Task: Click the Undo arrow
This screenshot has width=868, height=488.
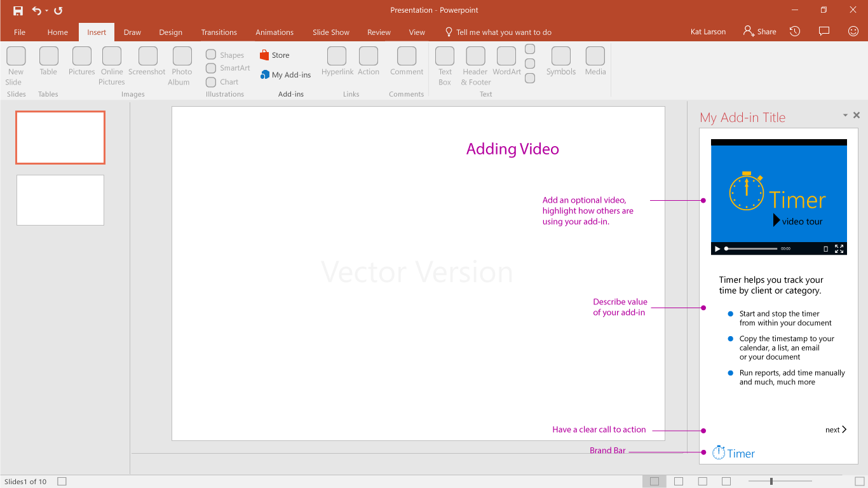Action: coord(36,11)
